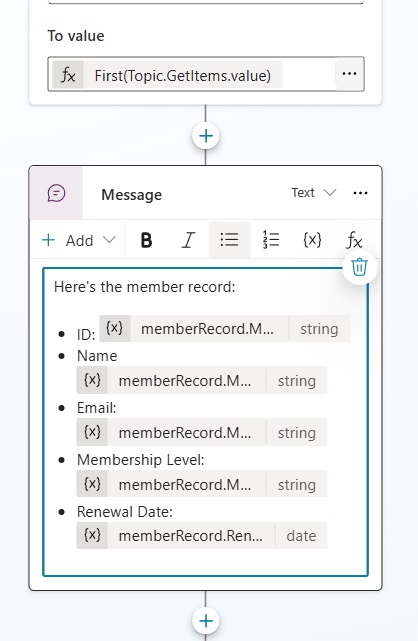The height and width of the screenshot is (641, 418).
Task: Add a node above the Message card
Action: (206, 136)
